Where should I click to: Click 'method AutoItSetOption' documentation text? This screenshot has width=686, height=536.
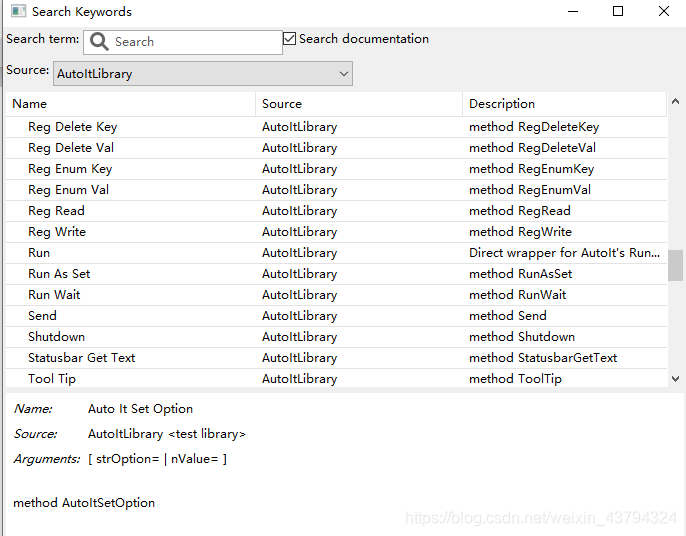[84, 503]
